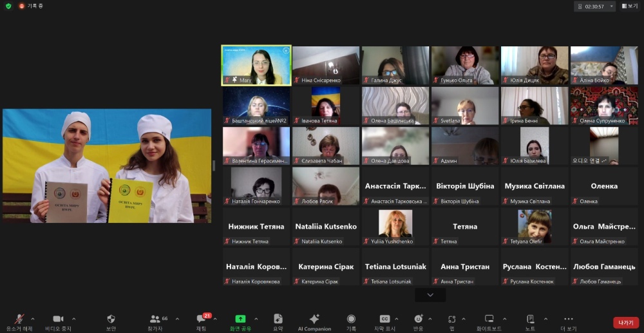This screenshot has width=644, height=333.
Task: Open the View (보기) menu at top right
Action: pyautogui.click(x=629, y=6)
